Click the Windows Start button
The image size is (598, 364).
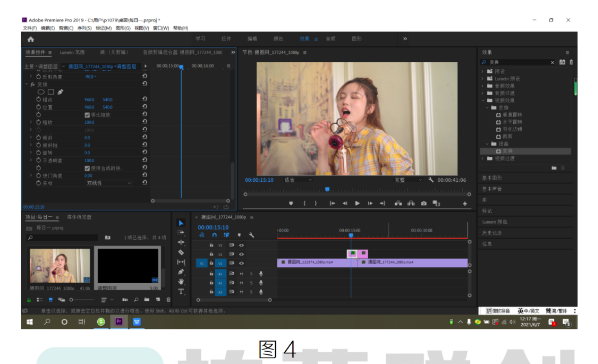click(x=30, y=322)
